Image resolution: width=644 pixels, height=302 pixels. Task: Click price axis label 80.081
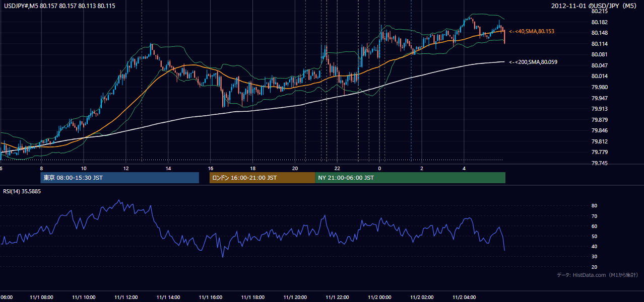(x=600, y=54)
